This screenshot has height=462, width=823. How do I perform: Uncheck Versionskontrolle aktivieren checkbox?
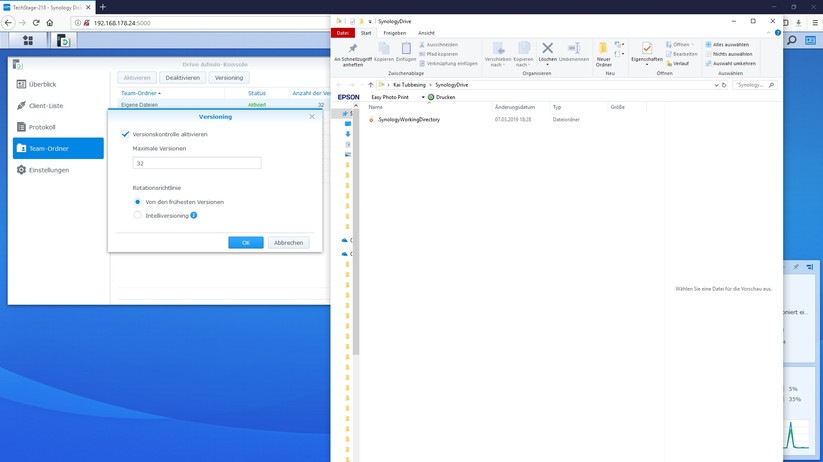tap(125, 134)
